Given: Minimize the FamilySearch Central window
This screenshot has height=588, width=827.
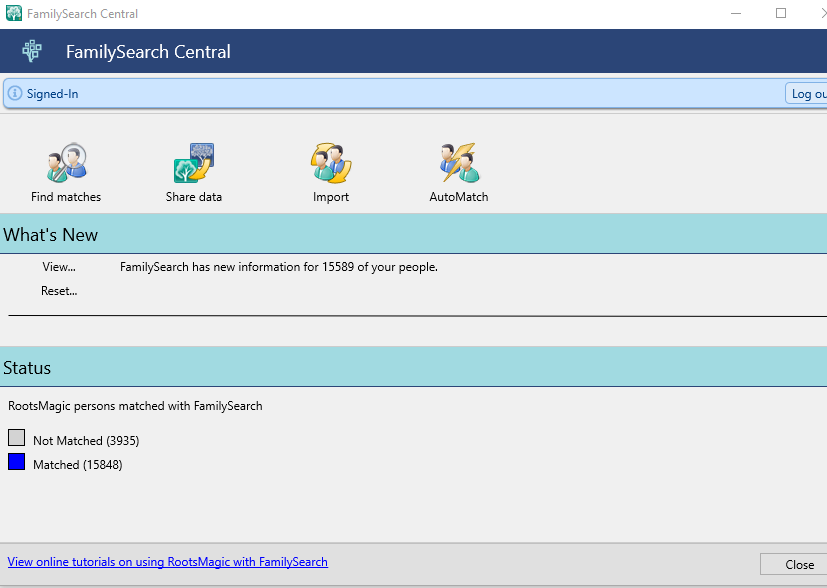Looking at the screenshot, I should [x=736, y=13].
